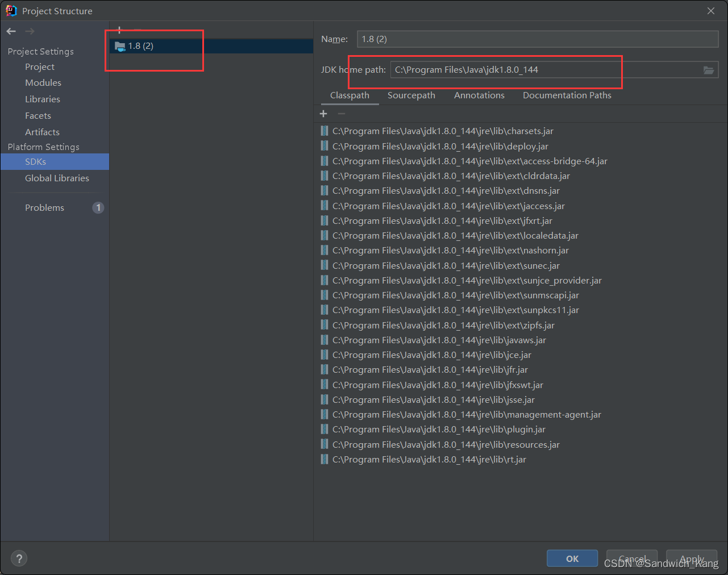Open Global Libraries settings
This screenshot has height=575, width=728.
tap(57, 178)
